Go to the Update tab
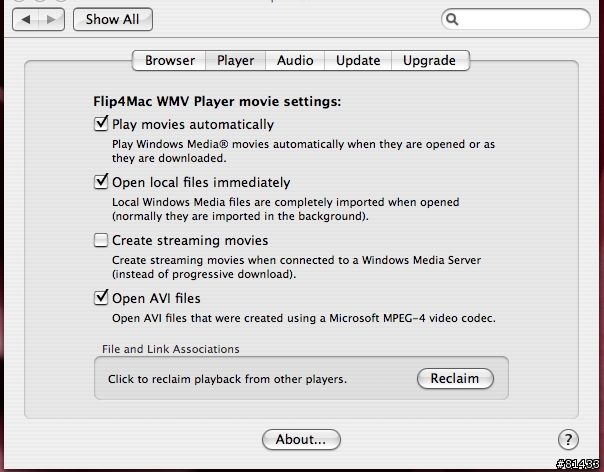This screenshot has height=472, width=604. pyautogui.click(x=358, y=60)
